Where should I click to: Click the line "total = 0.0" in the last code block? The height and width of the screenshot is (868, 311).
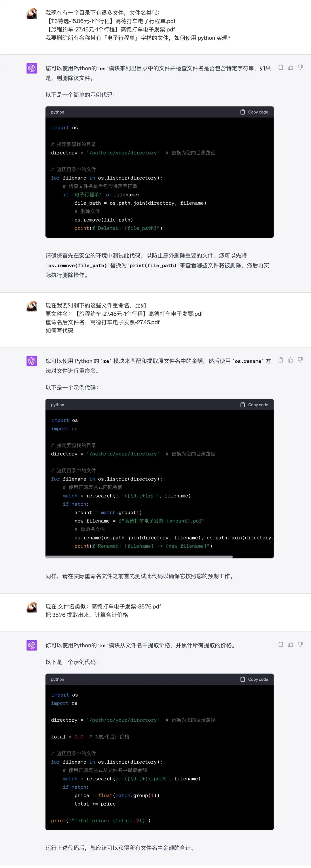pos(67,737)
